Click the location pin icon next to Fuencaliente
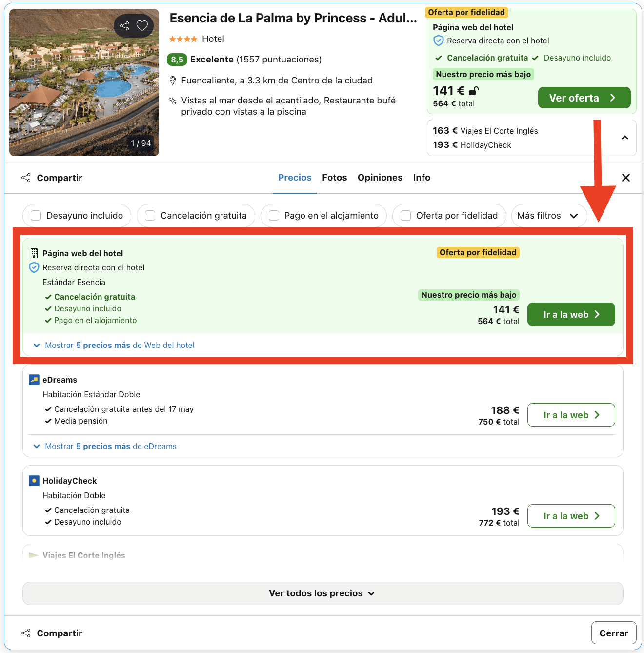This screenshot has height=653, width=644. [173, 80]
